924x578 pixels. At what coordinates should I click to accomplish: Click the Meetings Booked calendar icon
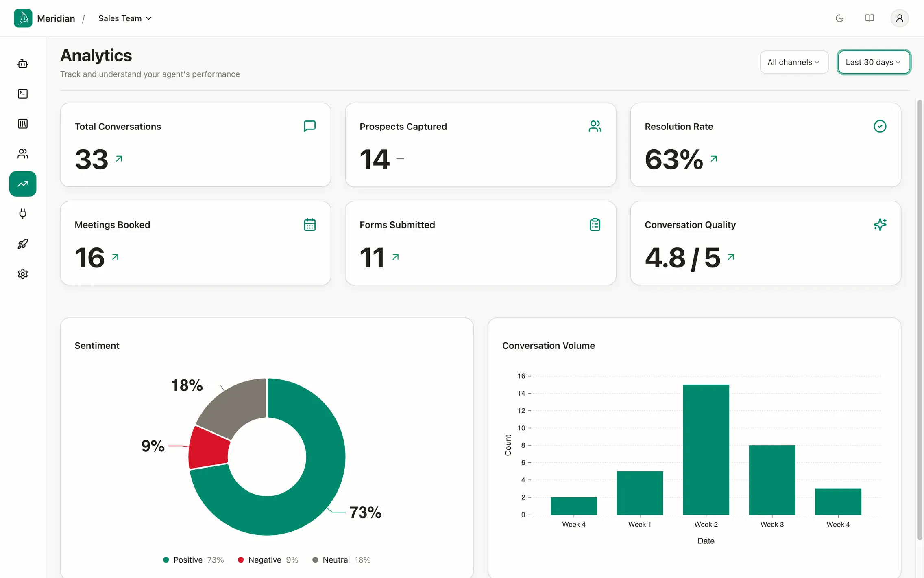310,225
